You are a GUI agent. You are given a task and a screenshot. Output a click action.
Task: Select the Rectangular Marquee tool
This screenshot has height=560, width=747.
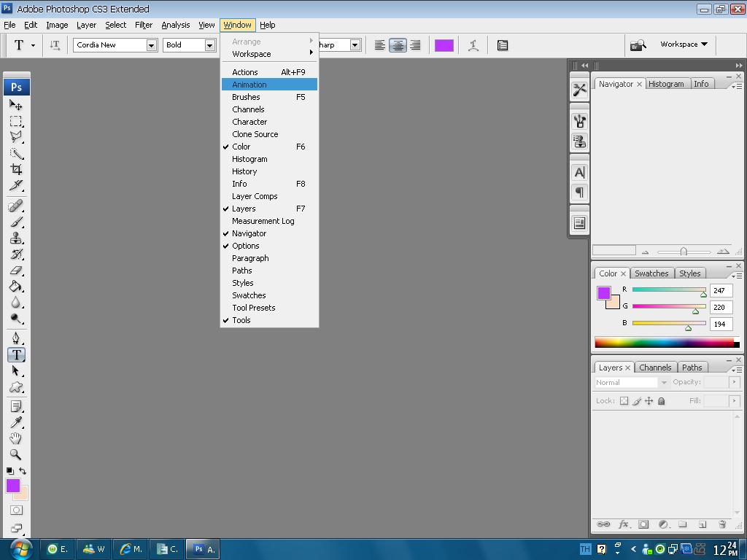tap(16, 121)
